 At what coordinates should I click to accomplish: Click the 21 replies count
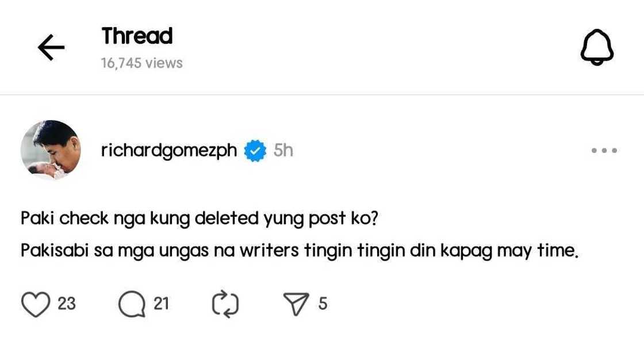coord(161,304)
